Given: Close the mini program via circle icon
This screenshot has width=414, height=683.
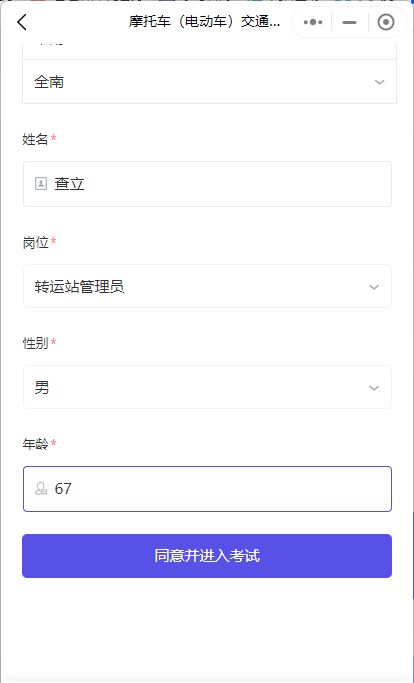Looking at the screenshot, I should [386, 22].
